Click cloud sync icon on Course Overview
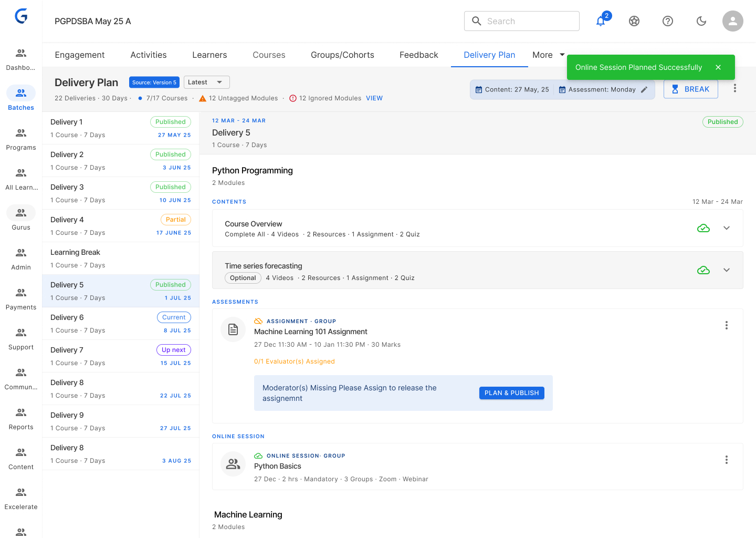 coord(703,228)
